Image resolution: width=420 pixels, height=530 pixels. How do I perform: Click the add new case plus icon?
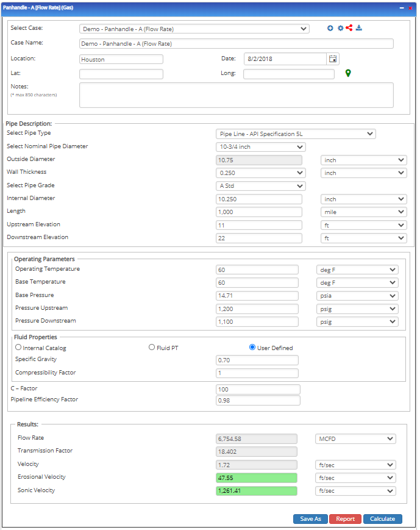(x=330, y=28)
